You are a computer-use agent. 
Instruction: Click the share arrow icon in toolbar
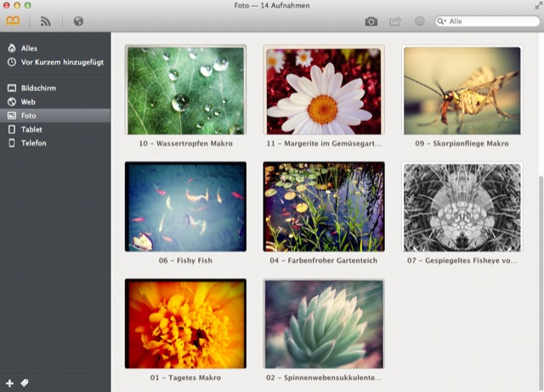click(x=394, y=21)
